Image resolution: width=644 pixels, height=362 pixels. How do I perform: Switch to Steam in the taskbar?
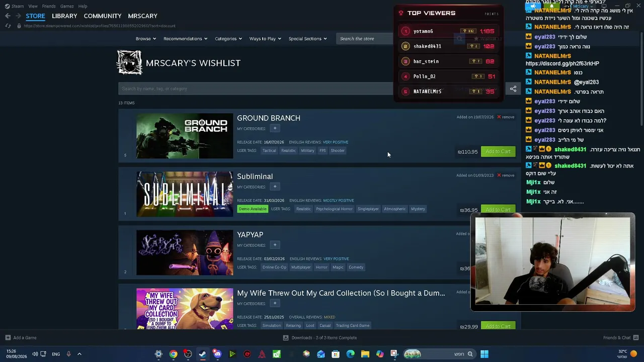point(202,354)
